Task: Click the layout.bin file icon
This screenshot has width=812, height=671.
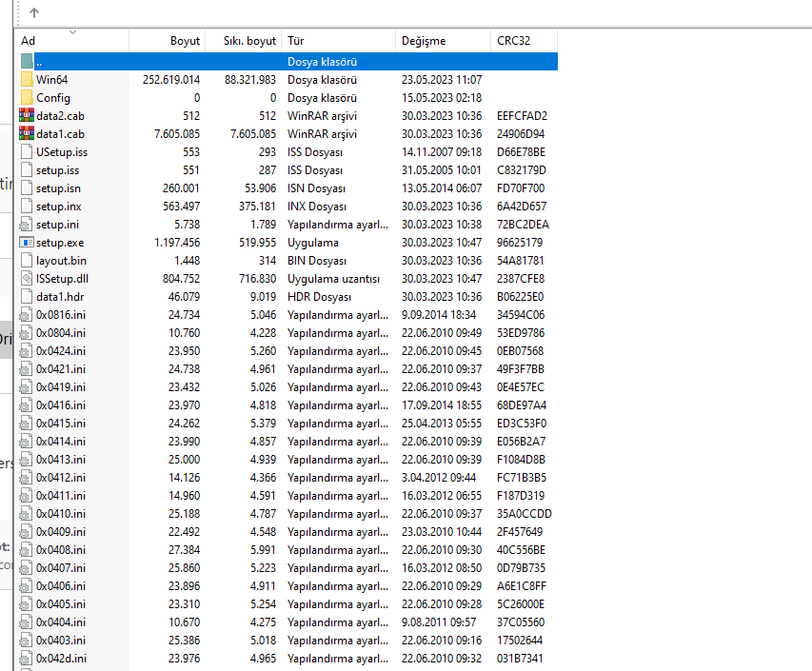Action: pyautogui.click(x=27, y=261)
